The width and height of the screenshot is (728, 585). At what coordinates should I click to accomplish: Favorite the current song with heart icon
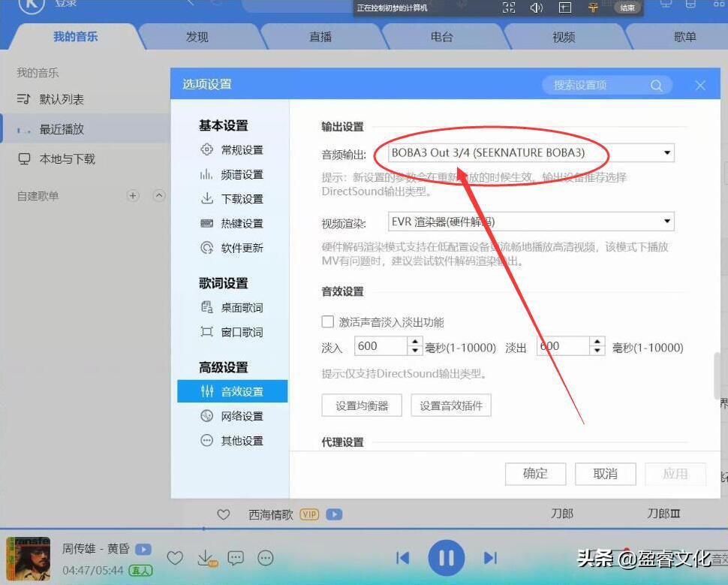click(x=175, y=557)
